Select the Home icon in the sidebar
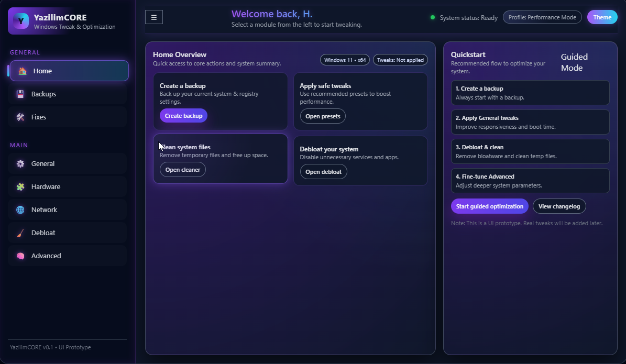The width and height of the screenshot is (626, 364). [23, 70]
